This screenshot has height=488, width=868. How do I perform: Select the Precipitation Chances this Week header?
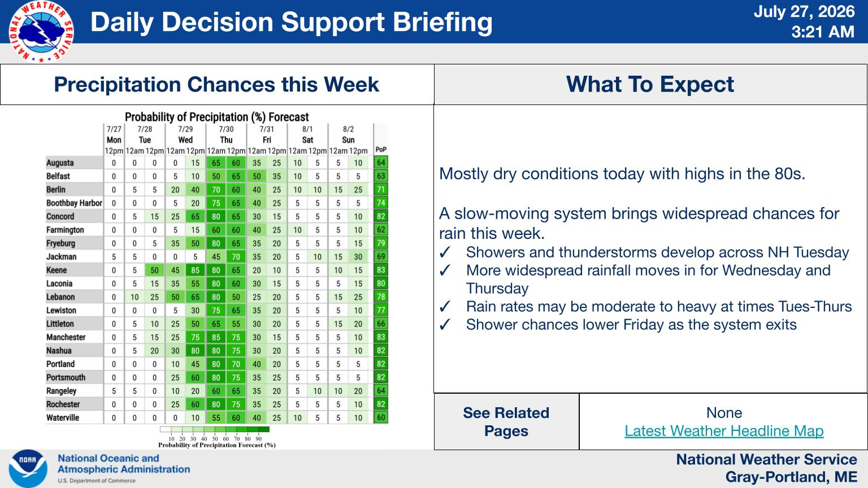(x=217, y=84)
